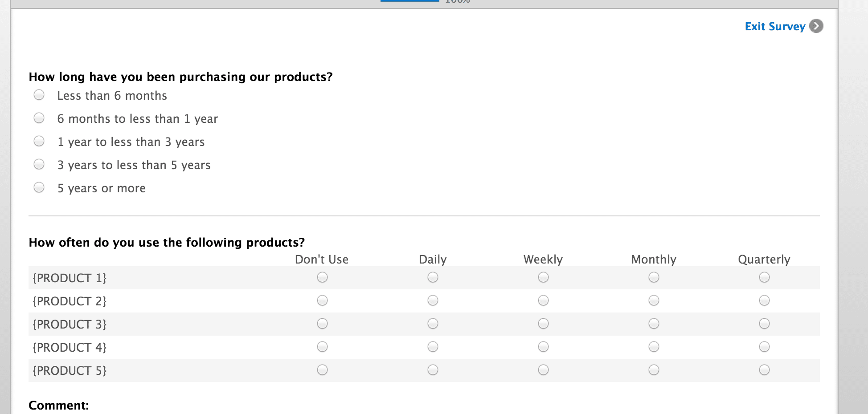Choose Weekly for PRODUCT 2

(x=543, y=300)
